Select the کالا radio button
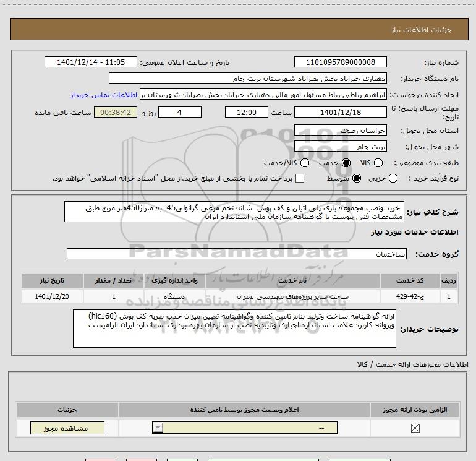This screenshot has height=461, width=476. click(378, 163)
